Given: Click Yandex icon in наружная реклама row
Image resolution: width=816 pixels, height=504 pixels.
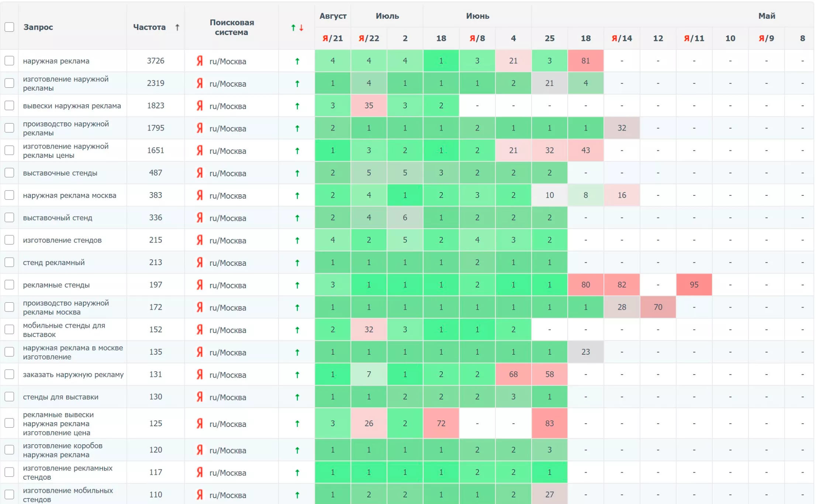Looking at the screenshot, I should (x=200, y=61).
